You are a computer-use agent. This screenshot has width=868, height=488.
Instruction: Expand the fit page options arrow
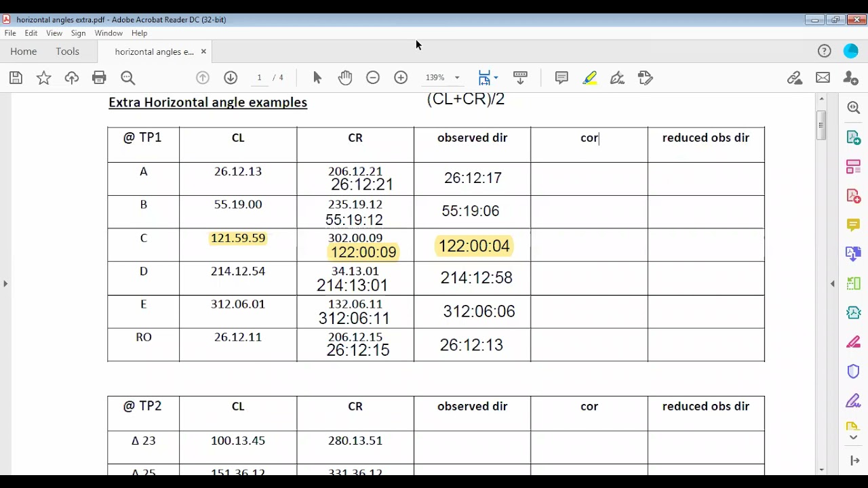[x=496, y=78]
